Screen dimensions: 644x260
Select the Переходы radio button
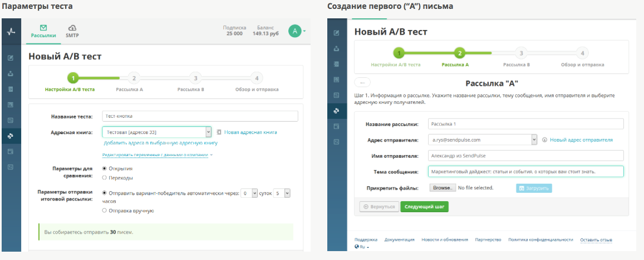click(104, 178)
